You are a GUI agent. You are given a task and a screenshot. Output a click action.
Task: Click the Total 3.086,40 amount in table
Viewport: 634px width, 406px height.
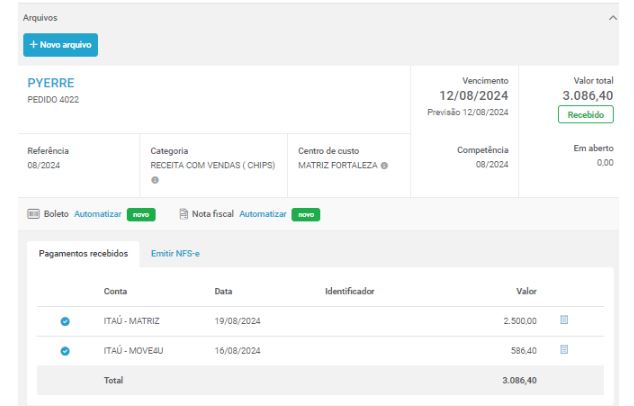[x=520, y=380]
